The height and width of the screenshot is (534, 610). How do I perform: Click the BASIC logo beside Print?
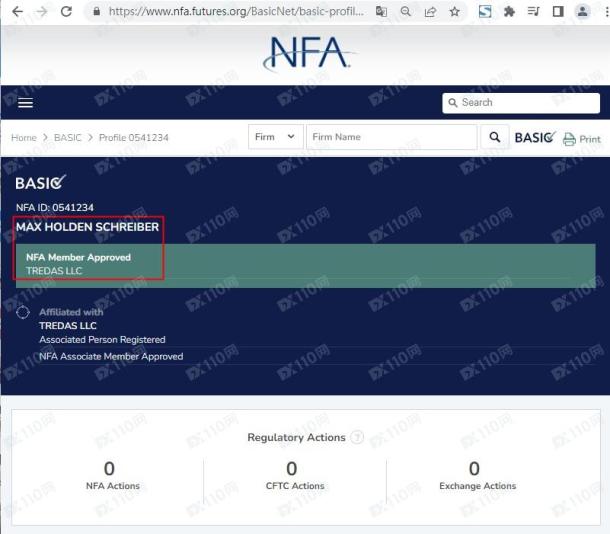(x=535, y=137)
